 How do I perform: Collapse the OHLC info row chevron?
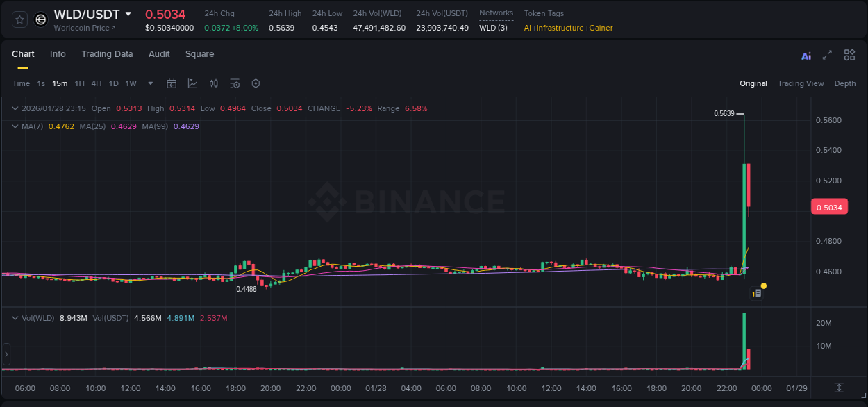tap(15, 108)
